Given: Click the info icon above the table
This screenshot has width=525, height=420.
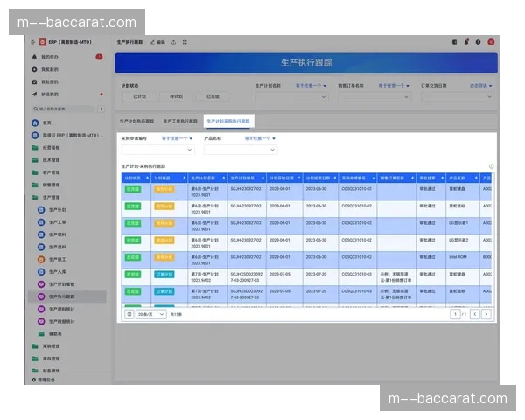Looking at the screenshot, I should pos(491,165).
